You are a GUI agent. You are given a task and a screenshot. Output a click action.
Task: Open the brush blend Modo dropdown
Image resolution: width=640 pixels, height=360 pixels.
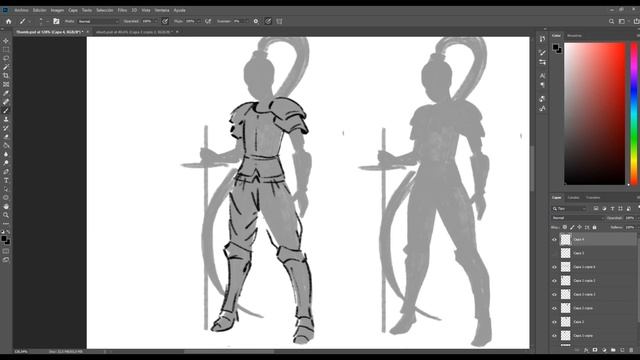coord(98,21)
